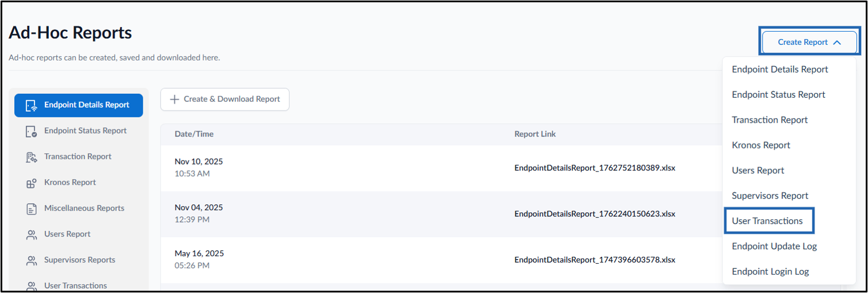Screen dimensions: 868x293
Task: Choose Endpoint Login Log menu entry
Action: point(770,272)
